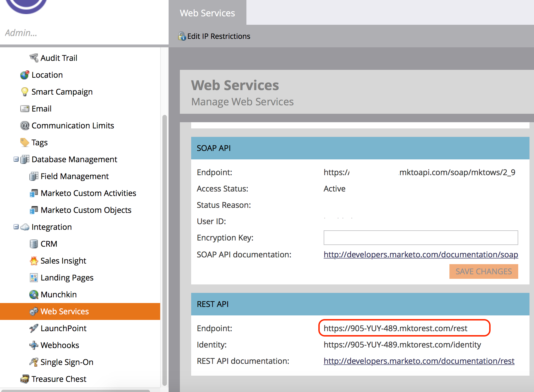Open Field Management

click(x=74, y=176)
